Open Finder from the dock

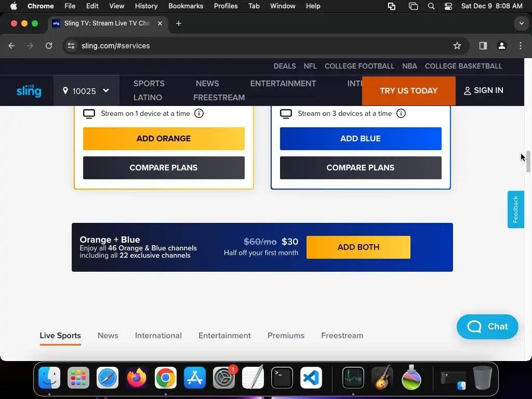[49, 378]
